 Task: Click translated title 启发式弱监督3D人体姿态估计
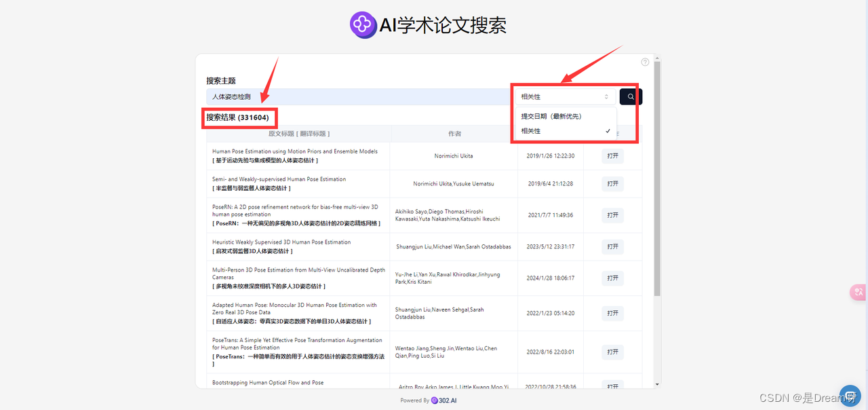point(253,251)
